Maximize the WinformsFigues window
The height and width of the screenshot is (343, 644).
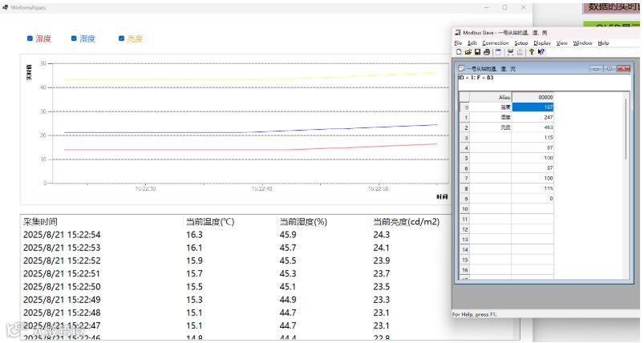click(x=504, y=7)
